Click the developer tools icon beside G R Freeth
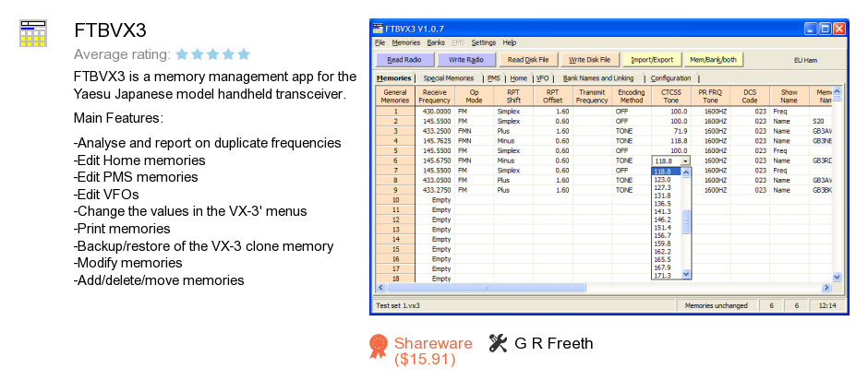 [x=499, y=343]
